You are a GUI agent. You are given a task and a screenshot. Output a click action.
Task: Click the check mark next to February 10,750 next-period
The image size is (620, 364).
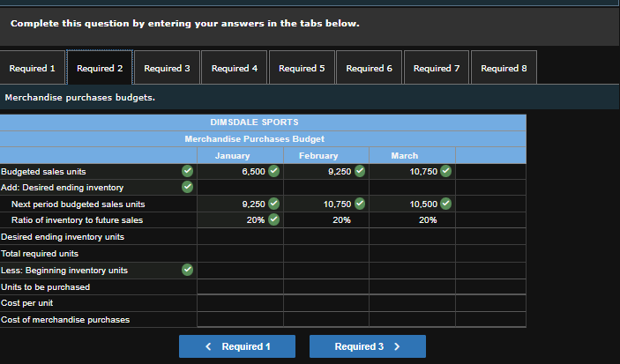pos(360,204)
